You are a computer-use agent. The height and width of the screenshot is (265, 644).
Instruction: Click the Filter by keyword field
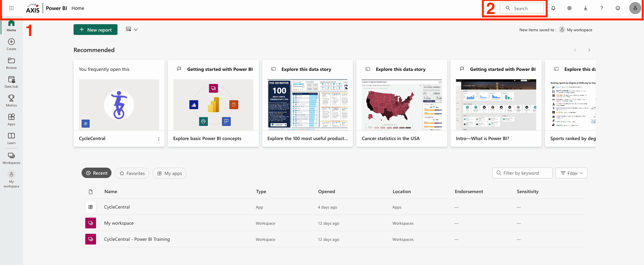[x=522, y=173]
